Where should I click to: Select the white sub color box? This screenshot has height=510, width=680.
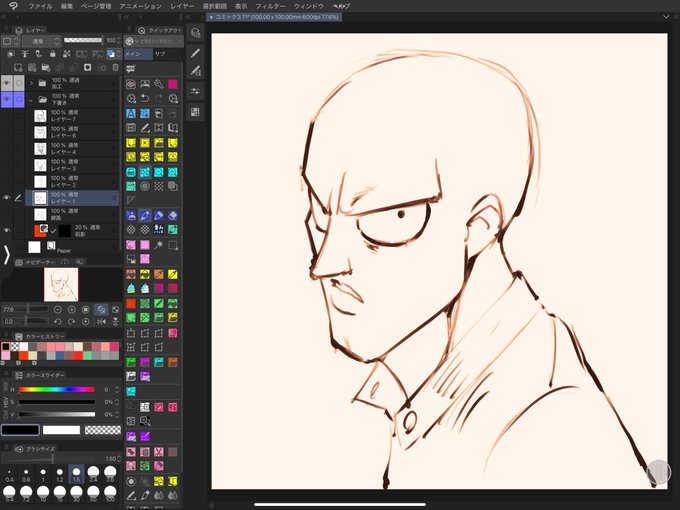coord(61,430)
